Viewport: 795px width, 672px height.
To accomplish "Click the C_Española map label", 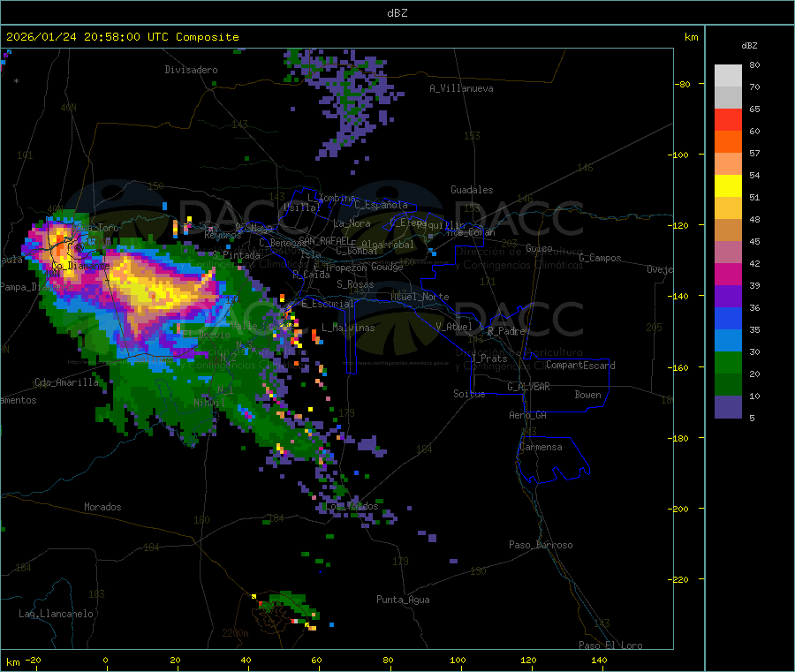I will click(382, 205).
